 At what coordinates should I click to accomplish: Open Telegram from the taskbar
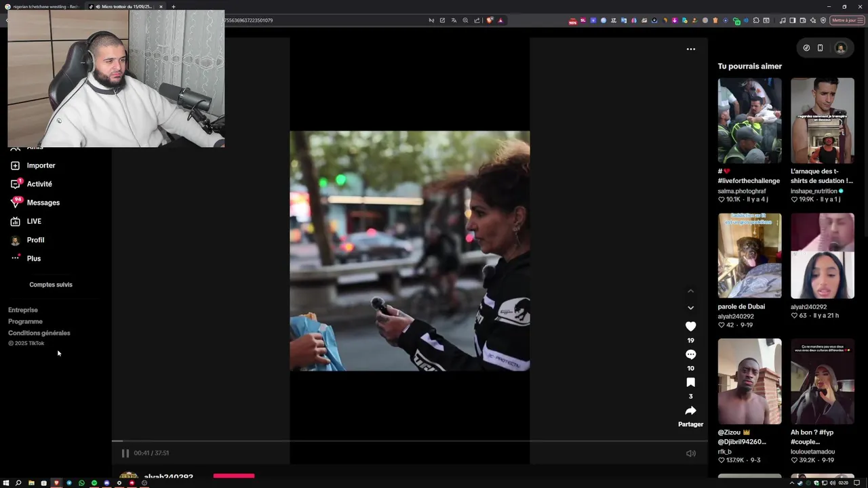click(x=69, y=483)
